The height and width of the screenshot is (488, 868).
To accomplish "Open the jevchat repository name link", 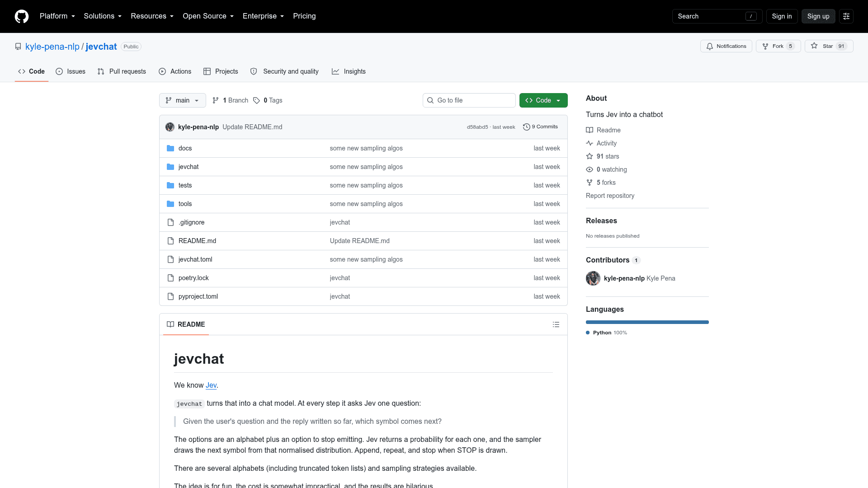I will pos(101,47).
